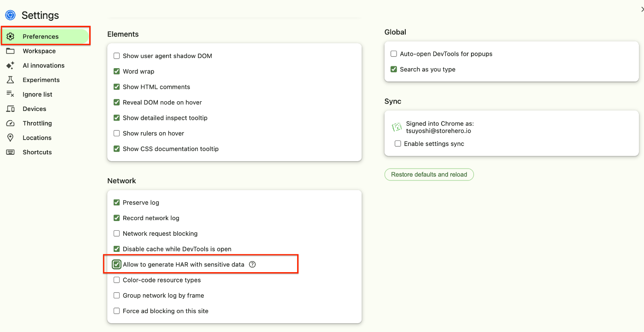Click the AI innovations sparkle icon
644x332 pixels.
10,65
